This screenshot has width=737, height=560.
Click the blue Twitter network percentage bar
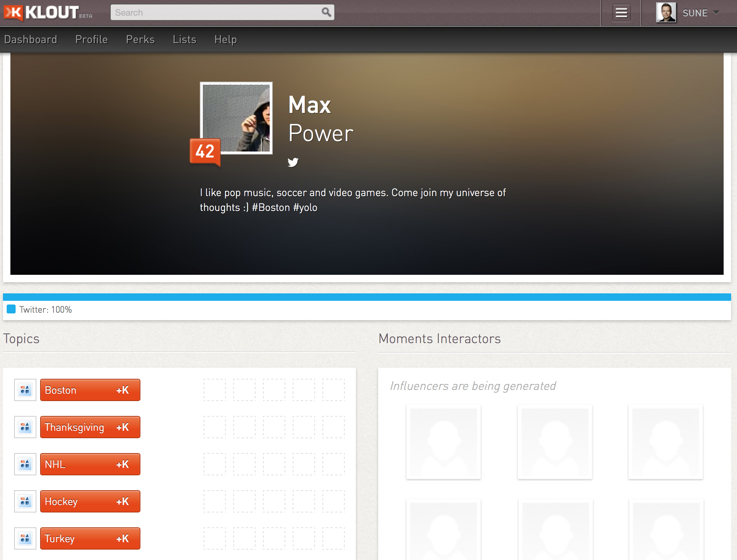coord(367,297)
